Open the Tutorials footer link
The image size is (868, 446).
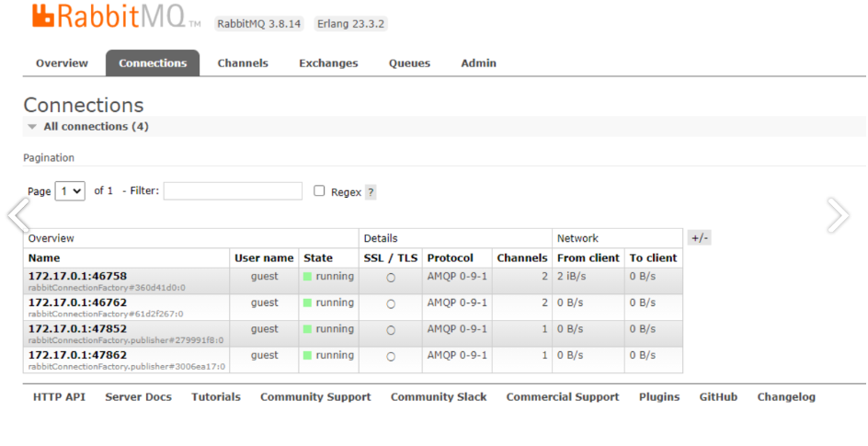(216, 396)
